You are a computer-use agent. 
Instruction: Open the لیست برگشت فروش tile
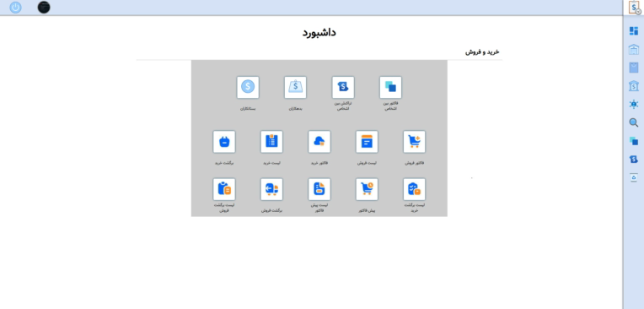pyautogui.click(x=224, y=189)
